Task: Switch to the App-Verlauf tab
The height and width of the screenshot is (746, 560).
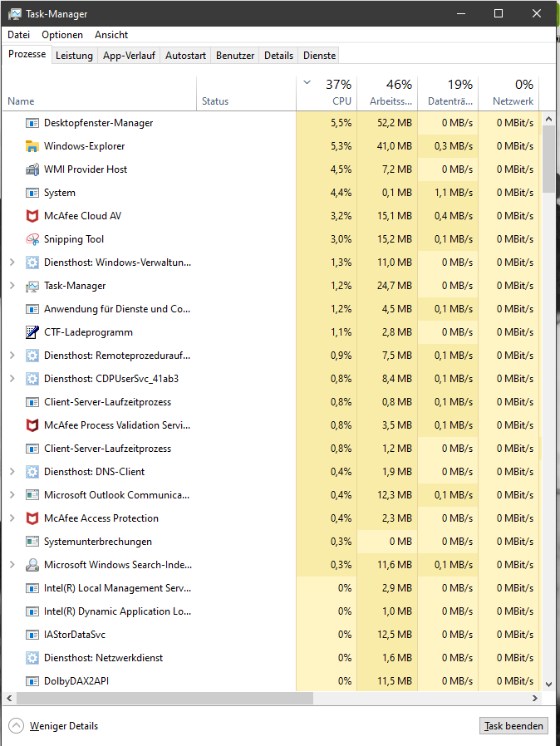Action: 129,56
